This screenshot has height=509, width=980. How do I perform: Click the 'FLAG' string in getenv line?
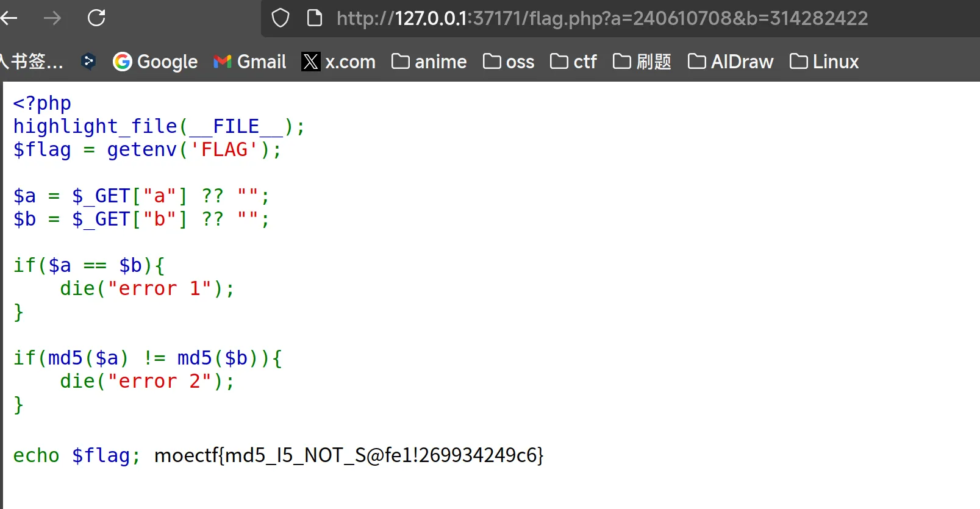coord(224,149)
